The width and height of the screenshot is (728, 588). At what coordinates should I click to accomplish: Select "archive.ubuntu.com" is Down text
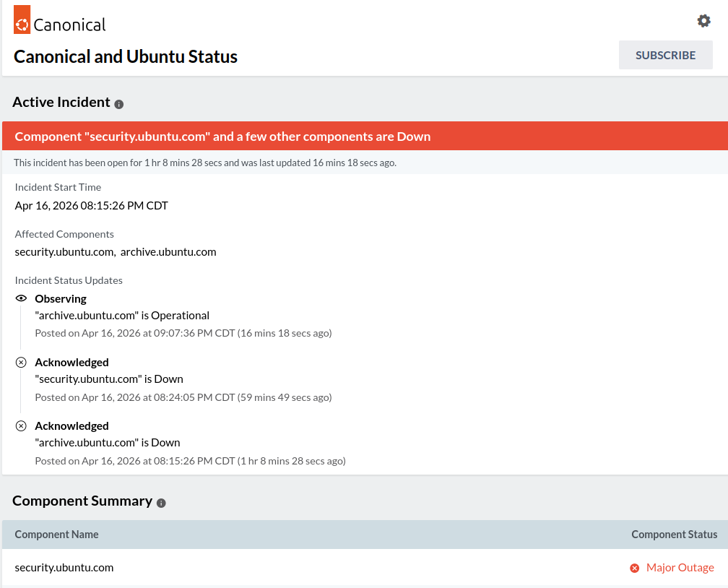coord(108,443)
